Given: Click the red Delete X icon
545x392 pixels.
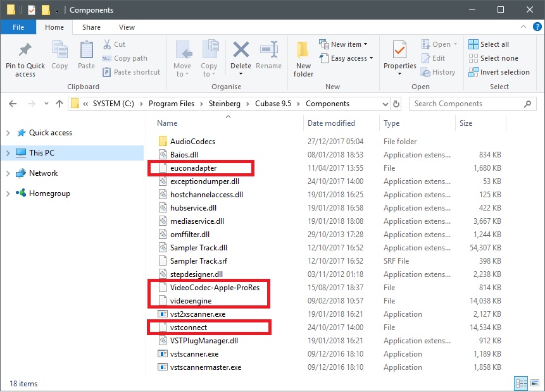Looking at the screenshot, I should (241, 50).
